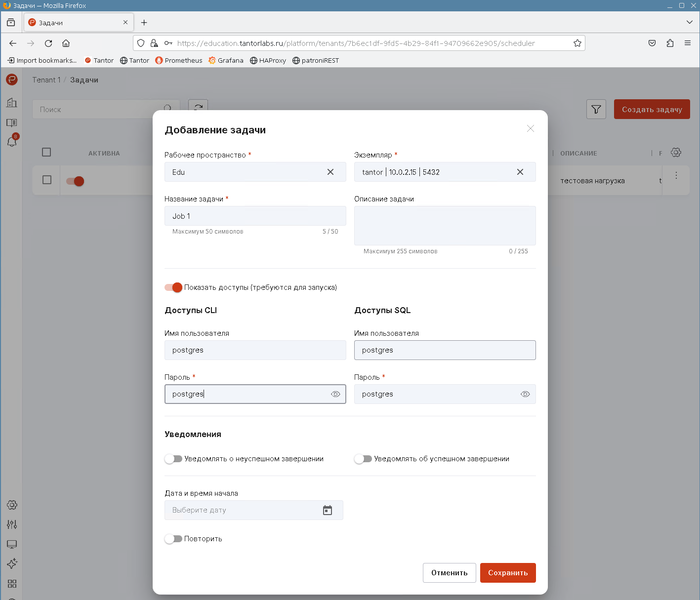The height and width of the screenshot is (600, 700).
Task: Open table column settings gear
Action: pyautogui.click(x=676, y=153)
